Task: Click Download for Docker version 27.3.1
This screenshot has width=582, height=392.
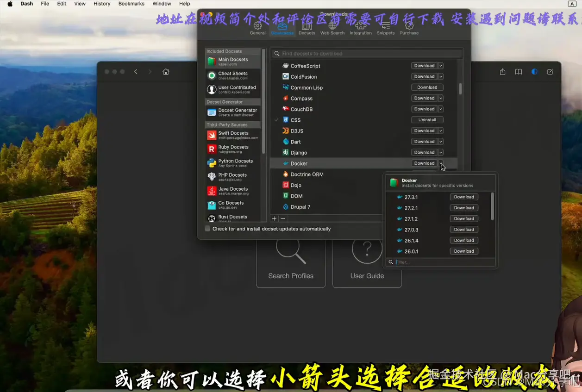Action: (x=463, y=196)
